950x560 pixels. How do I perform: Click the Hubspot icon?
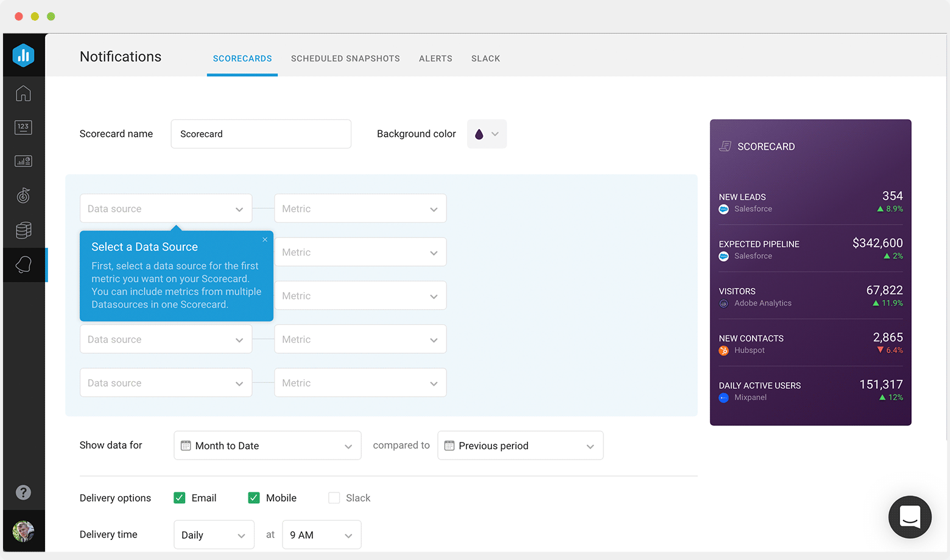tap(723, 351)
